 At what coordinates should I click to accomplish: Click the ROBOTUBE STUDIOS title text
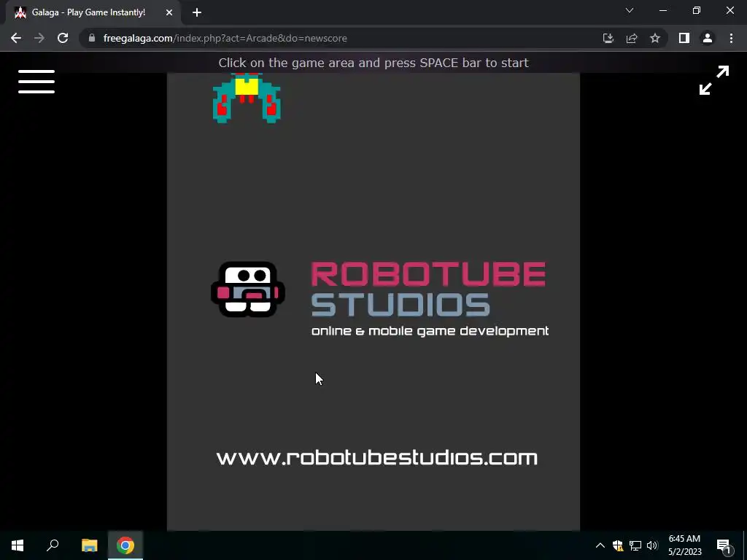pyautogui.click(x=427, y=289)
